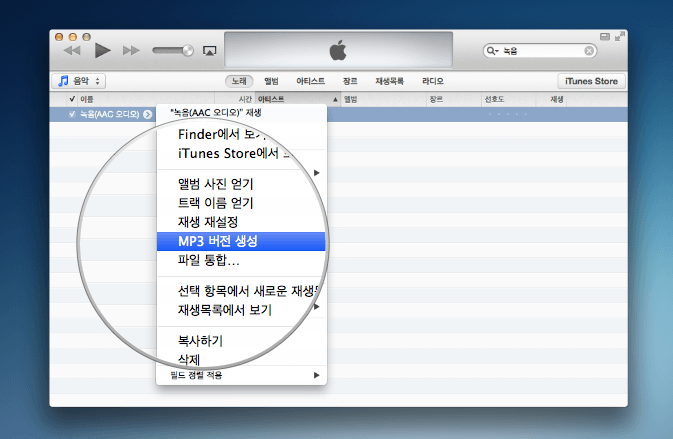Open the 음악 library dropdown
673x439 pixels.
(79, 81)
